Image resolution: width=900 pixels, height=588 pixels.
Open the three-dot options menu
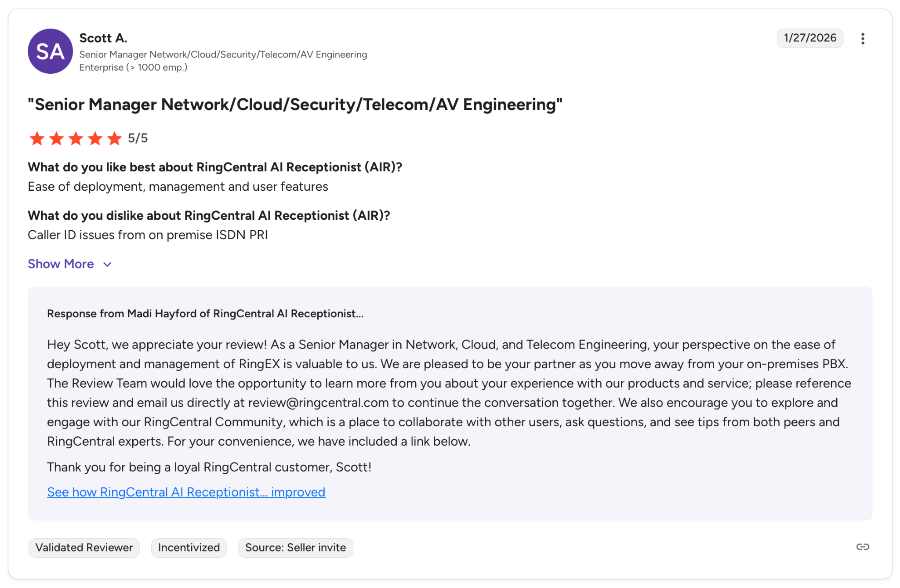click(x=863, y=39)
